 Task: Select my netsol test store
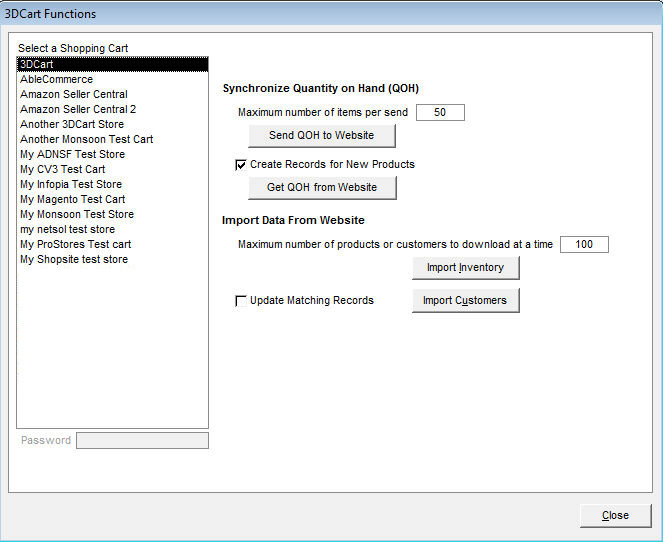tap(112, 230)
